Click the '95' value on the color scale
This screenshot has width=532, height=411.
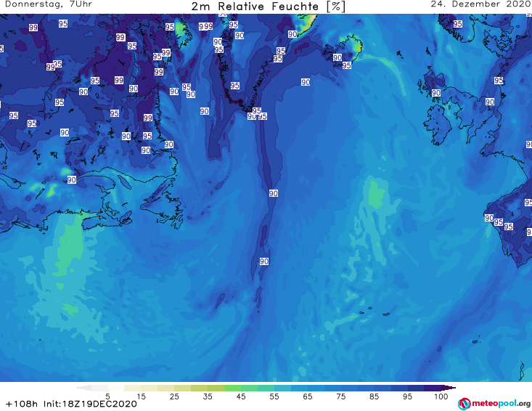(x=407, y=396)
